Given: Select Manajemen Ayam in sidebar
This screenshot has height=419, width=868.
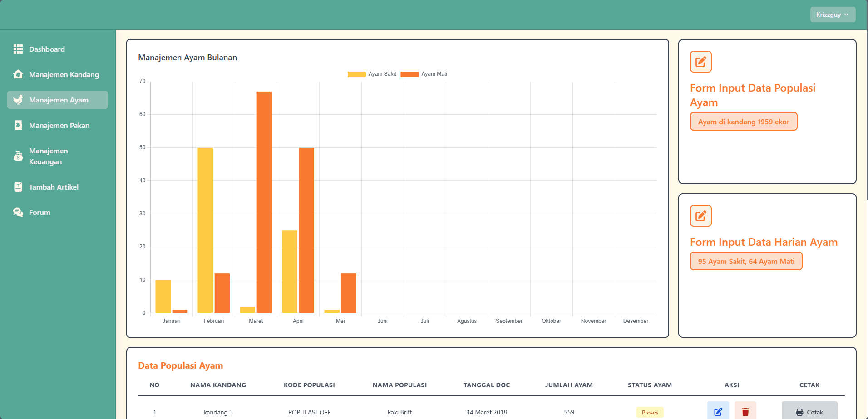Looking at the screenshot, I should [58, 100].
